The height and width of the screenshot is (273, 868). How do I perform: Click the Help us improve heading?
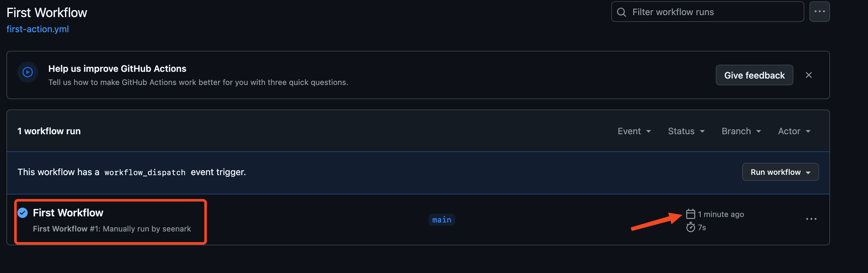click(x=117, y=69)
